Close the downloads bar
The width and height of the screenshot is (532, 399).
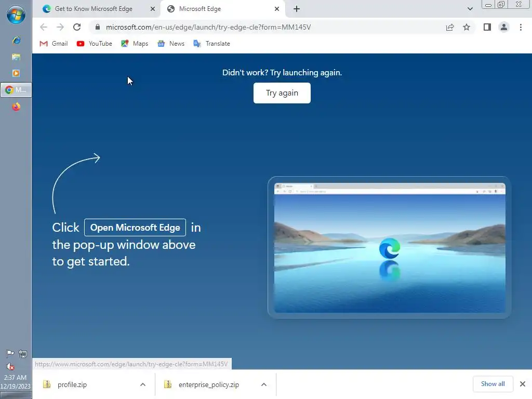point(523,384)
